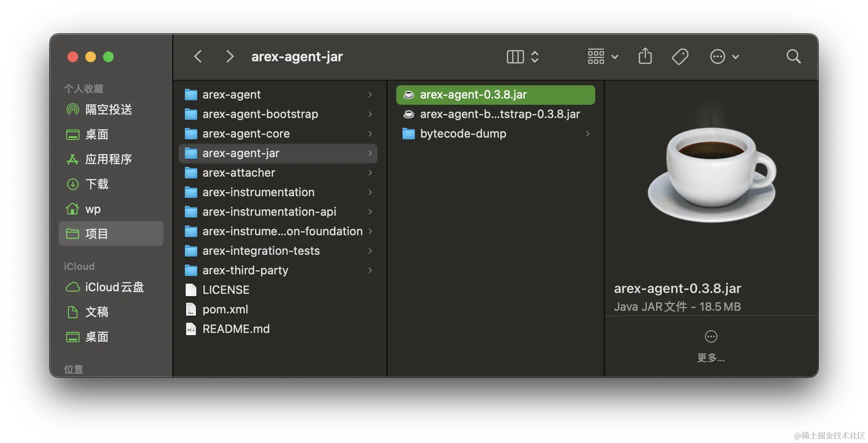Open the action menu ellipsis dropdown
The width and height of the screenshot is (868, 443).
(724, 57)
